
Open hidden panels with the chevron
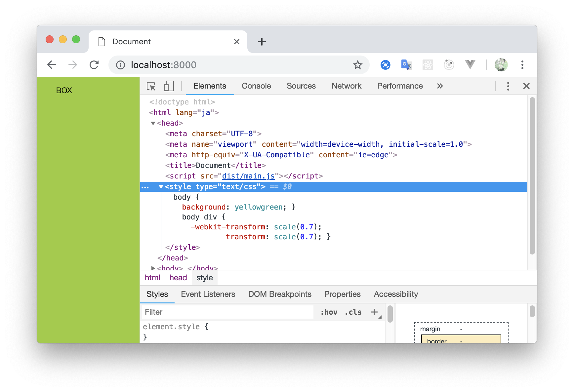pyautogui.click(x=440, y=86)
